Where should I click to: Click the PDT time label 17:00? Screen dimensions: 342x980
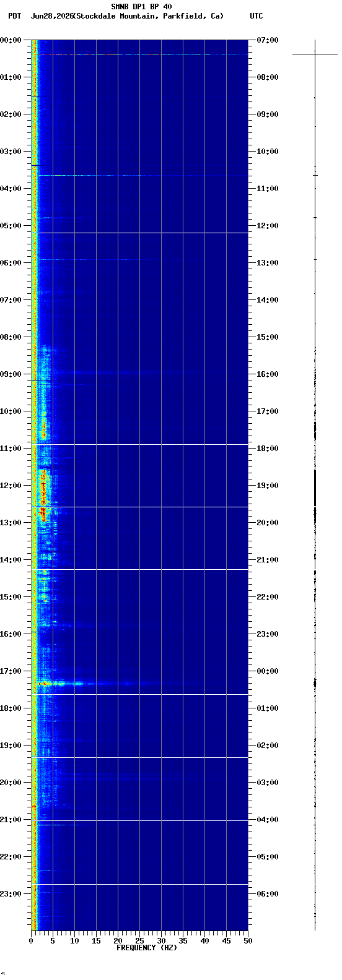point(11,671)
